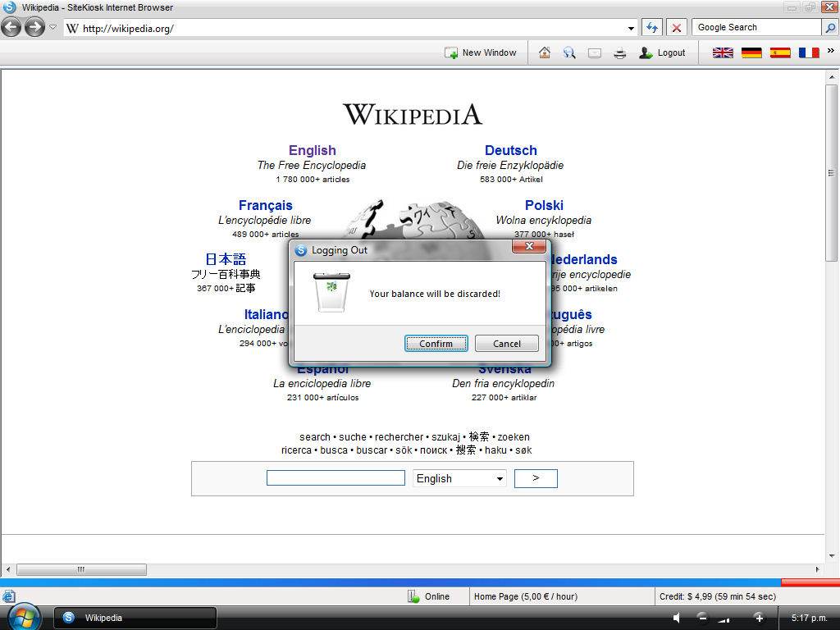The height and width of the screenshot is (630, 840).
Task: Click the browser Back arrow button
Action: pyautogui.click(x=11, y=28)
